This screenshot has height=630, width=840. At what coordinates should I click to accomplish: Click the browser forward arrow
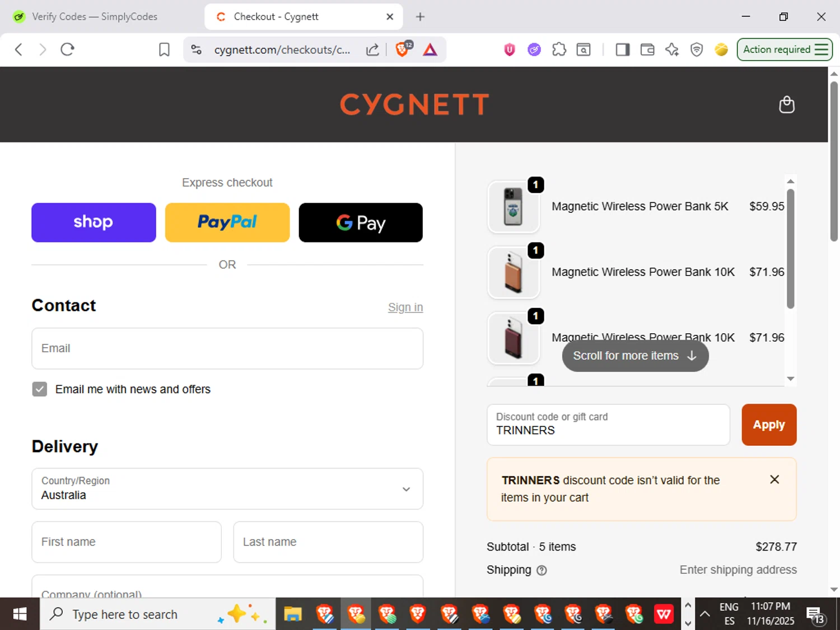click(x=43, y=49)
